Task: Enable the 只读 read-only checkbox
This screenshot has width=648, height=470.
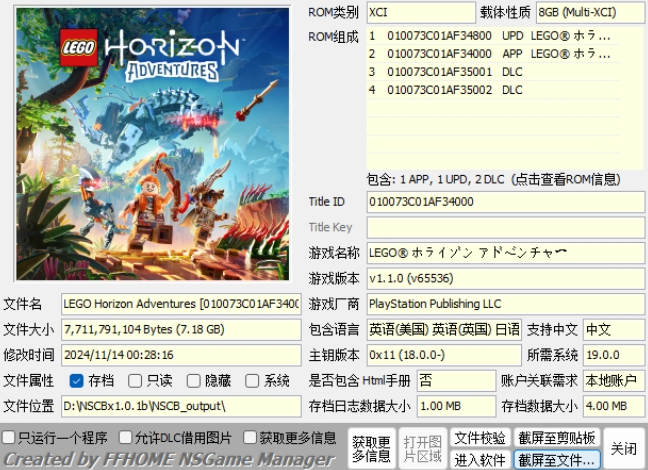Action: pyautogui.click(x=135, y=381)
